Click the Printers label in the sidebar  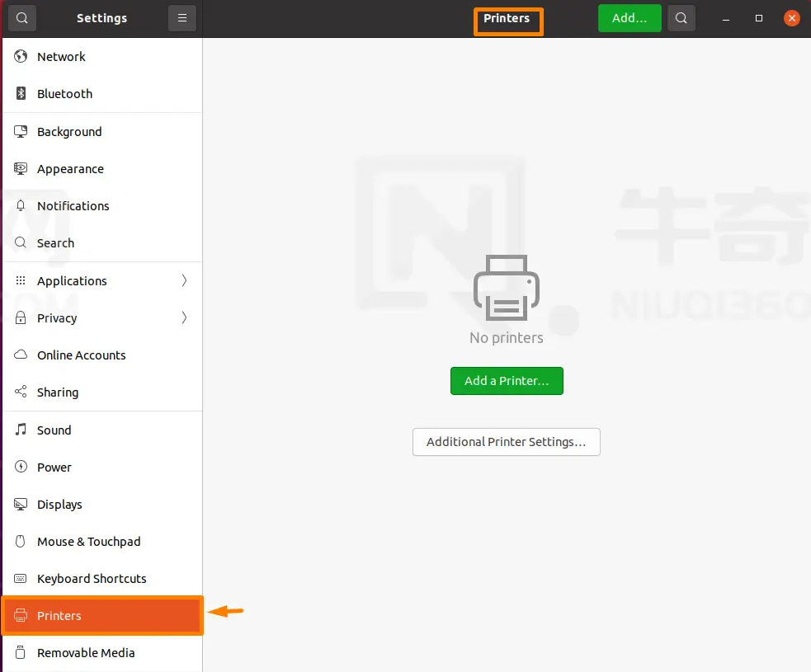point(59,616)
